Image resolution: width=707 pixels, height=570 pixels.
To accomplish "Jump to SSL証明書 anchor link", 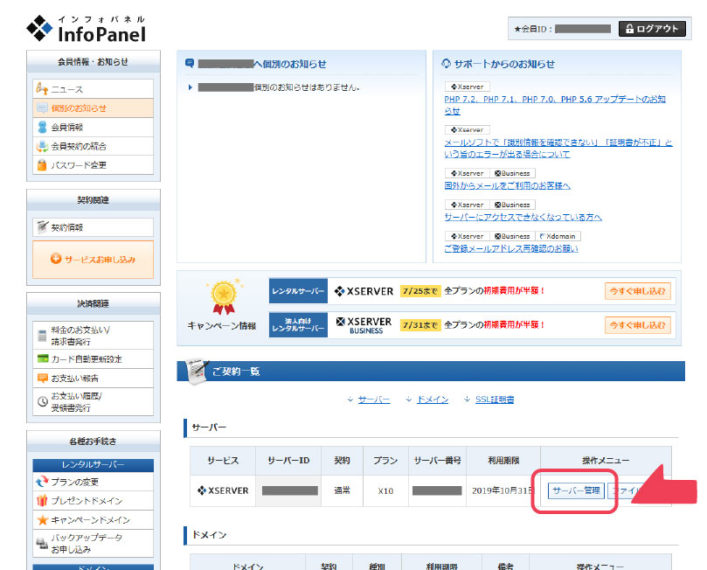I will (495, 400).
